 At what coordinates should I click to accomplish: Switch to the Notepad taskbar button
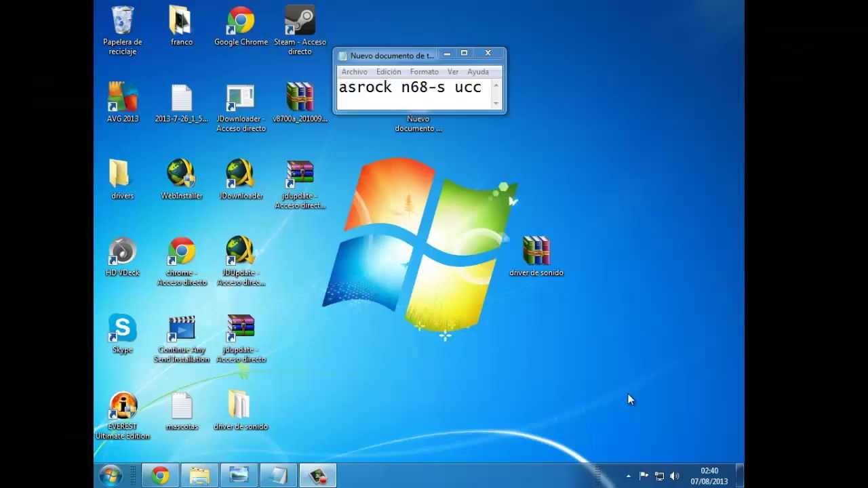279,476
